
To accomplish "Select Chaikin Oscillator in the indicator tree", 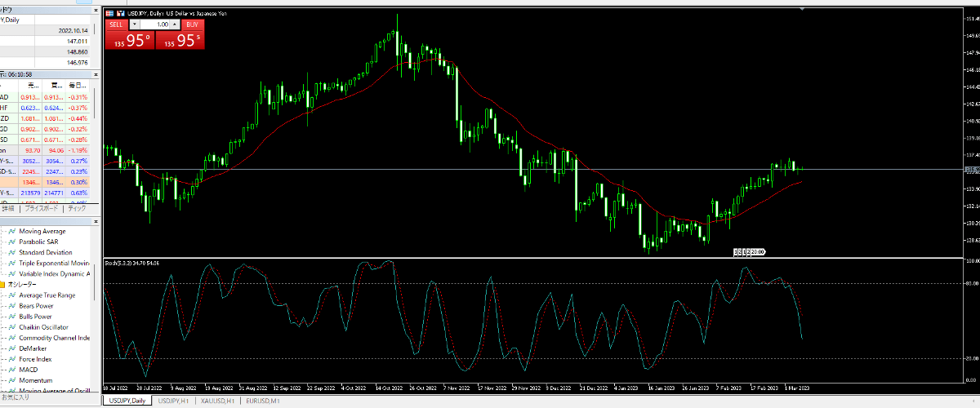I will pos(43,327).
